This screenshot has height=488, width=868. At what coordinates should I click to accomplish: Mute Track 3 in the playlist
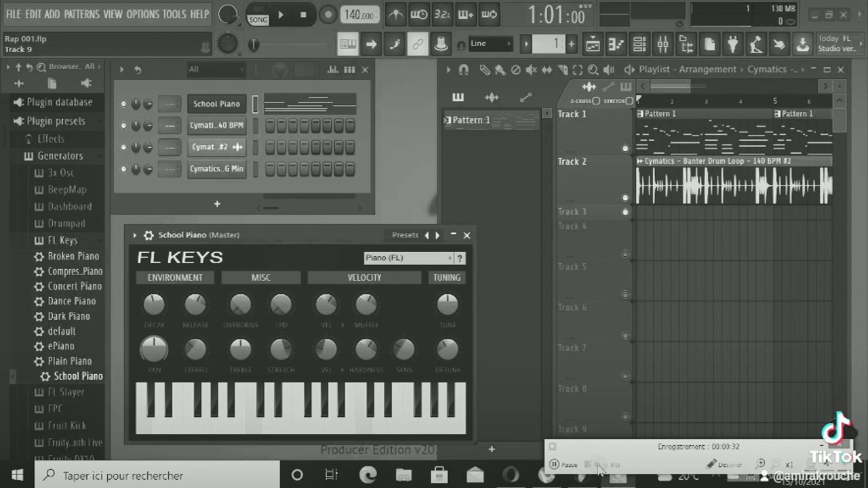point(625,212)
